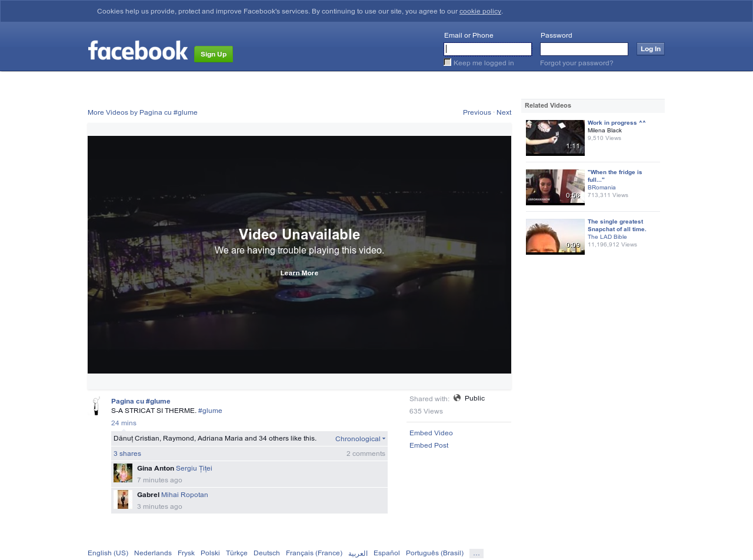The image size is (753, 560).
Task: Toggle 'Keep me logged in' checkbox
Action: coord(448,62)
